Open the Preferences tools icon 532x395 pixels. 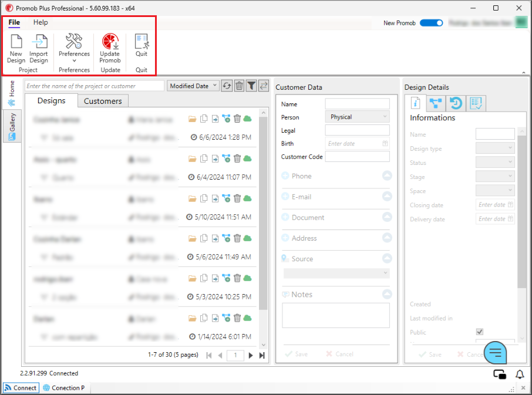click(74, 41)
